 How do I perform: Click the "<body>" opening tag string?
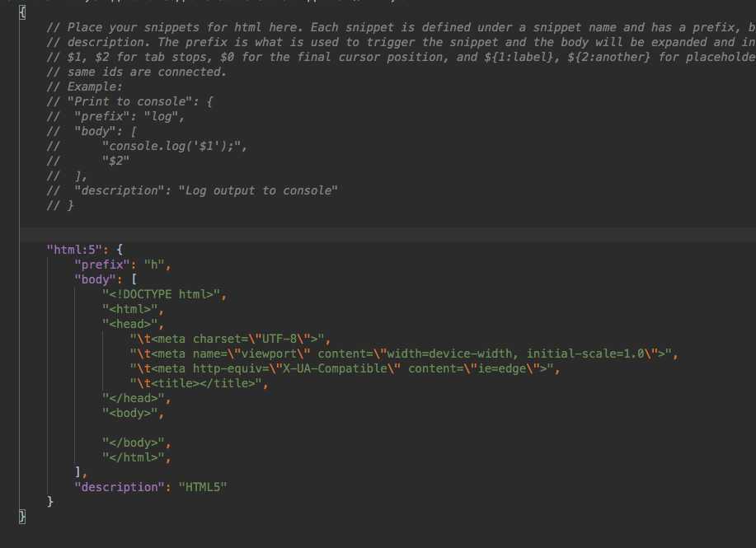point(133,413)
